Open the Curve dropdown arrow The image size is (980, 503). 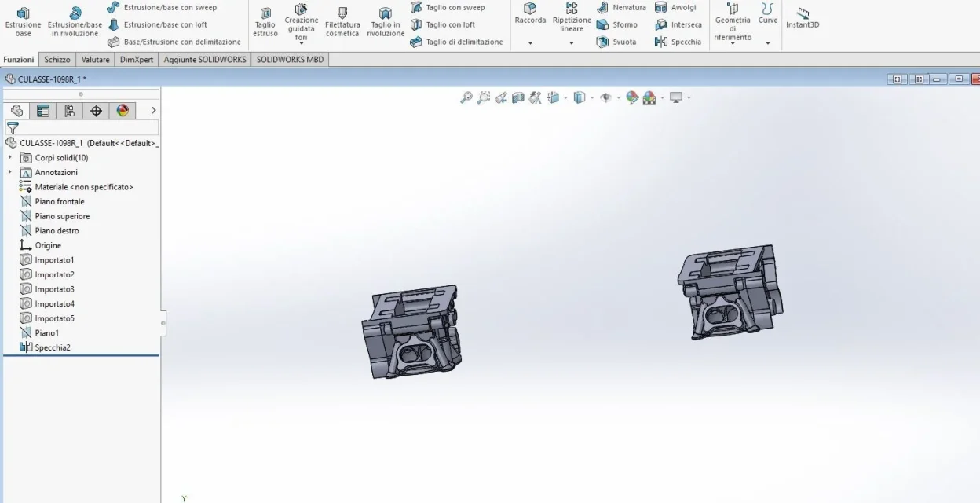point(768,43)
